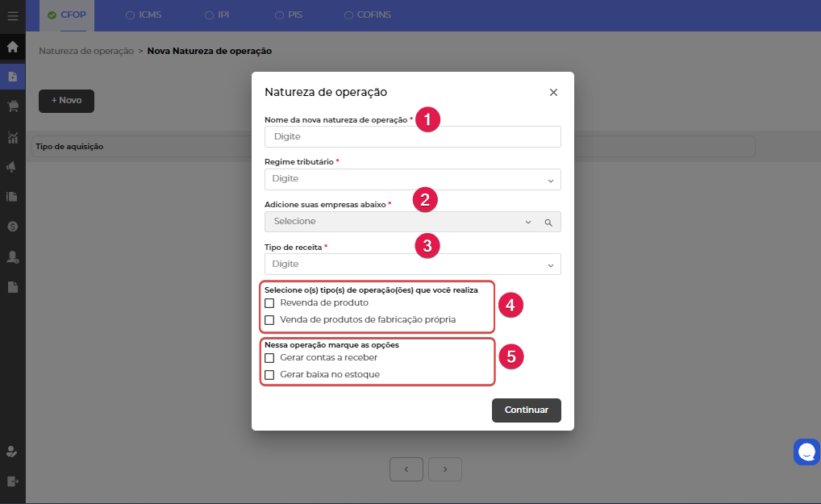821x504 pixels.
Task: Open the shopping cart sidebar icon
Action: pyautogui.click(x=12, y=106)
